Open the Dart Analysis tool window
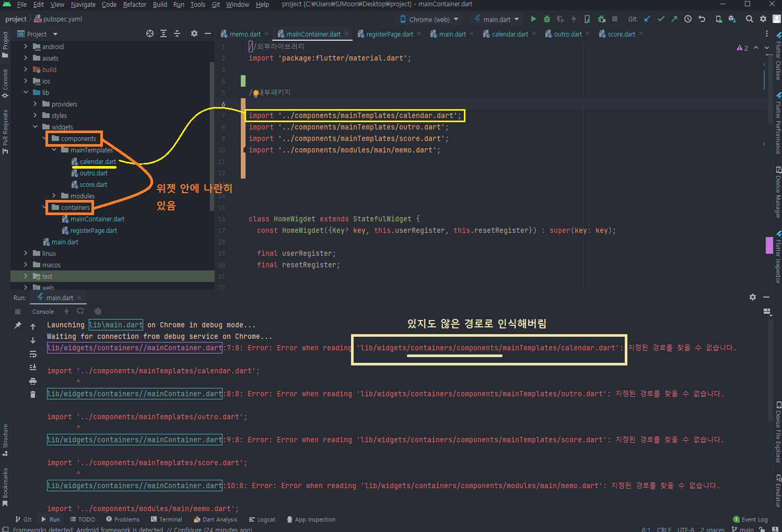 click(x=215, y=519)
